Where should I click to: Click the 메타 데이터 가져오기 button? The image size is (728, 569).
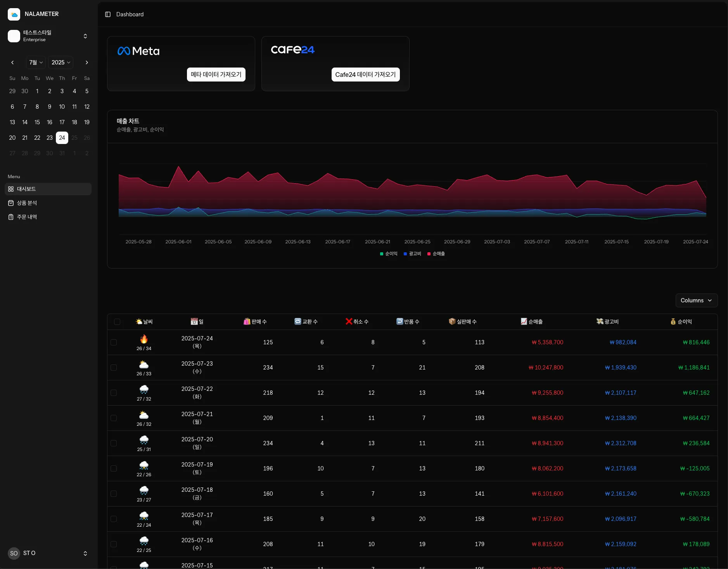[216, 75]
